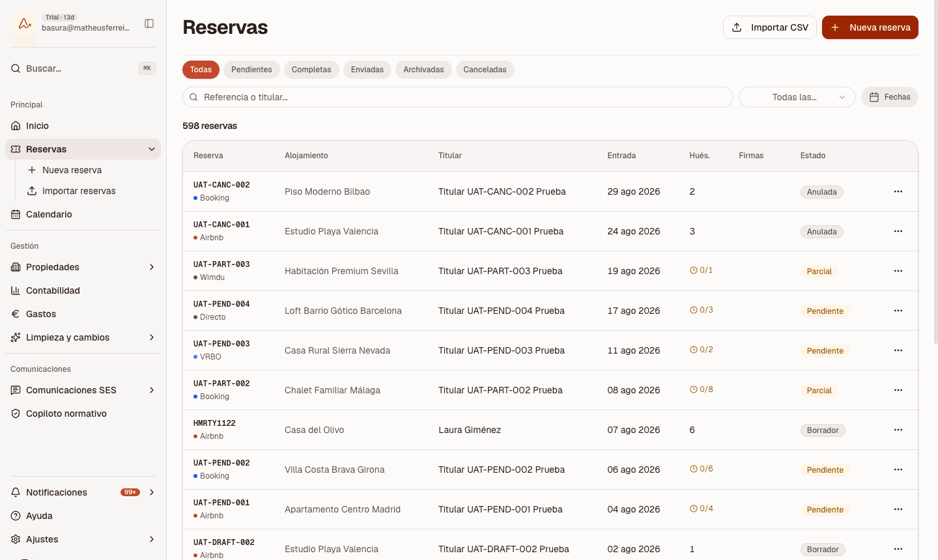Click the Inicio home icon
This screenshot has height=560, width=938.
[x=16, y=126]
